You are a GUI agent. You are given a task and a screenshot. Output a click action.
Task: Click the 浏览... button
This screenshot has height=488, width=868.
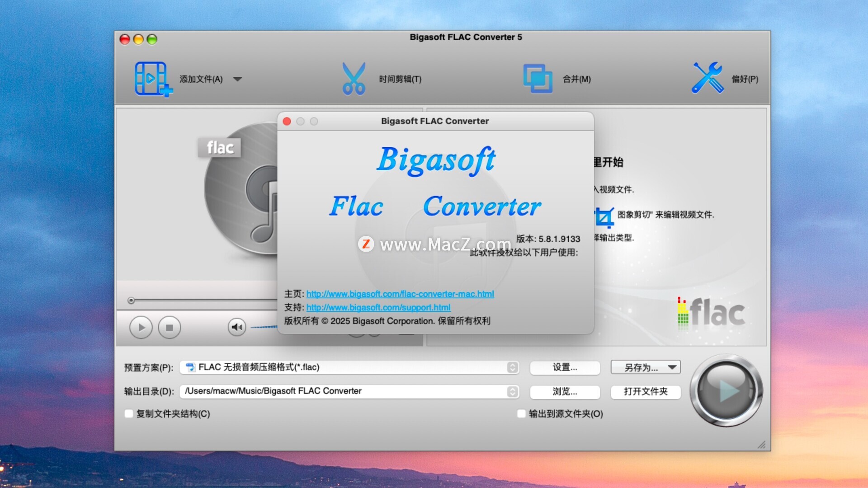point(565,391)
